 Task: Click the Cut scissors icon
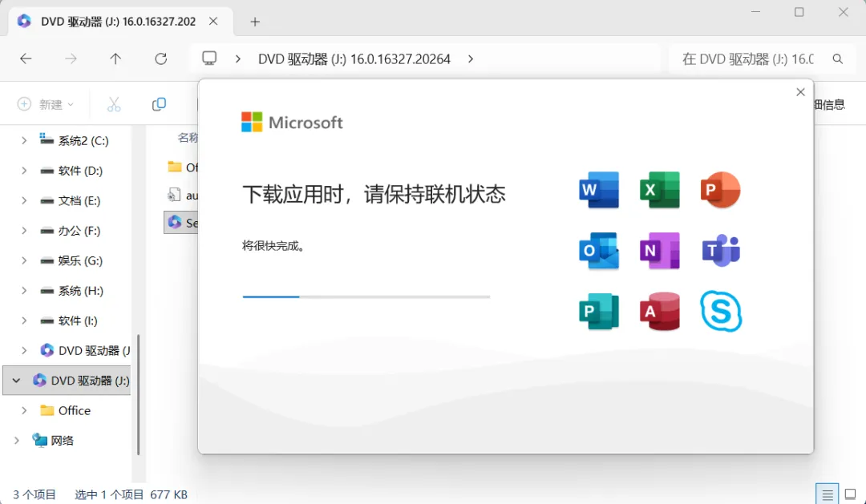pos(114,104)
